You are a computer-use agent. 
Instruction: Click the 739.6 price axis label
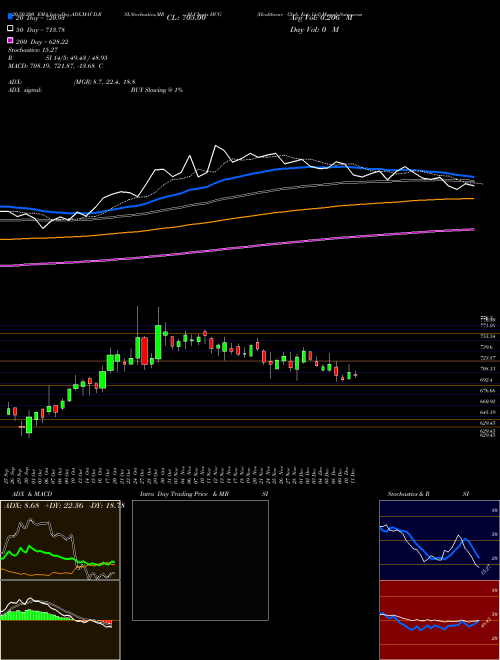[x=486, y=346]
